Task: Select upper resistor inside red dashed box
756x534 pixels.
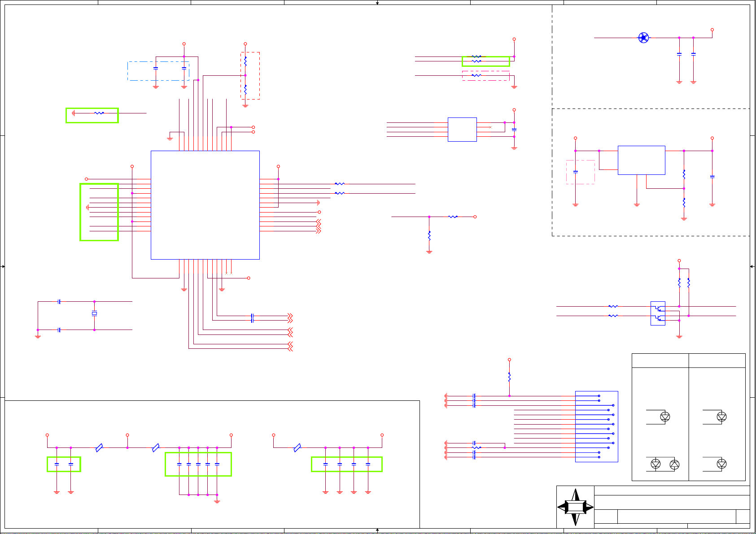Action: pyautogui.click(x=245, y=61)
